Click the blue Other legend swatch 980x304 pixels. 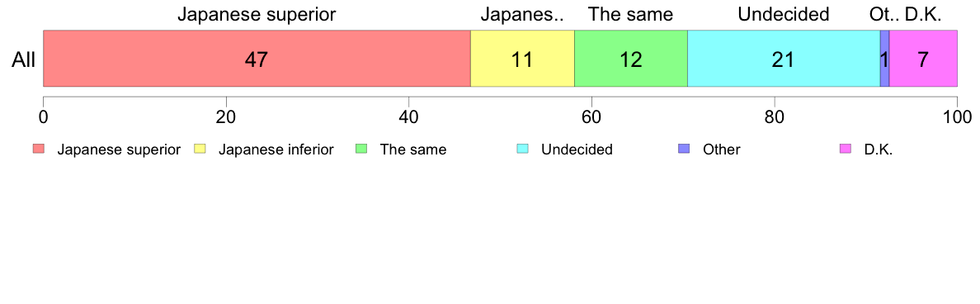pos(683,150)
